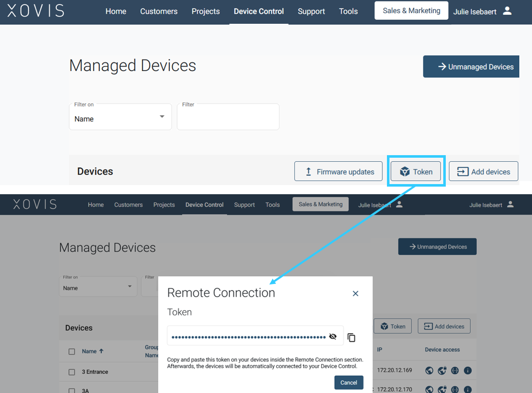Click Add devices in the upper screenshot
This screenshot has height=393, width=532.
click(x=483, y=171)
